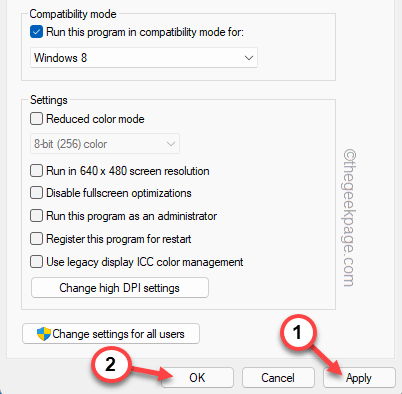The height and width of the screenshot is (394, 402).
Task: Enable Disable fullscreen optimizations option
Action: pyautogui.click(x=36, y=193)
